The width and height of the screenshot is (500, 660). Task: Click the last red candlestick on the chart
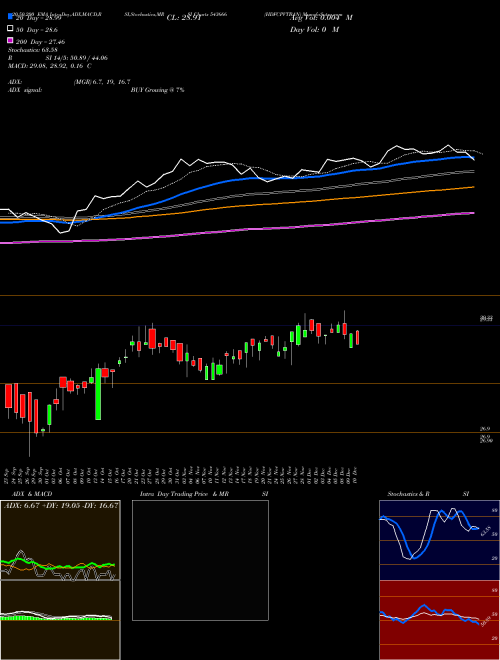click(358, 338)
